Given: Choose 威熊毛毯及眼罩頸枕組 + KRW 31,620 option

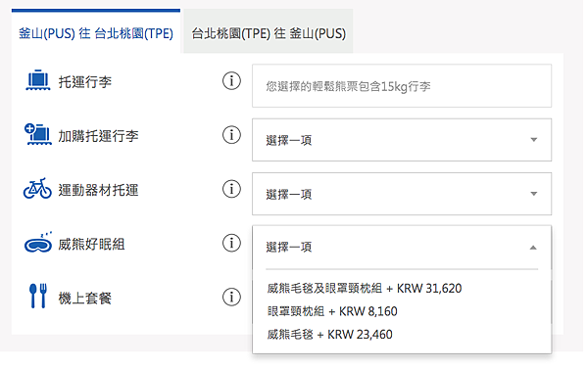Looking at the screenshot, I should [365, 289].
